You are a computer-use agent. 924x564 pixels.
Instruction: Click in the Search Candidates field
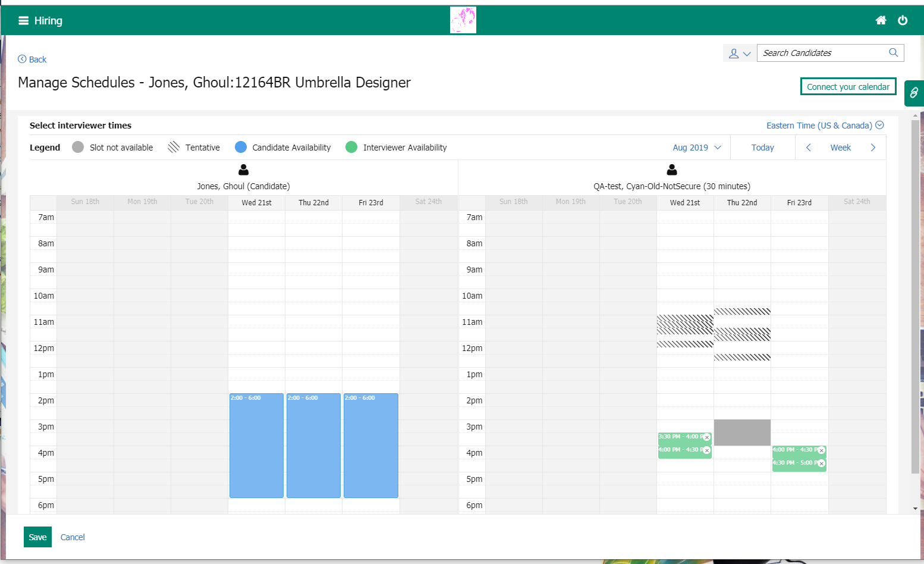(x=822, y=53)
